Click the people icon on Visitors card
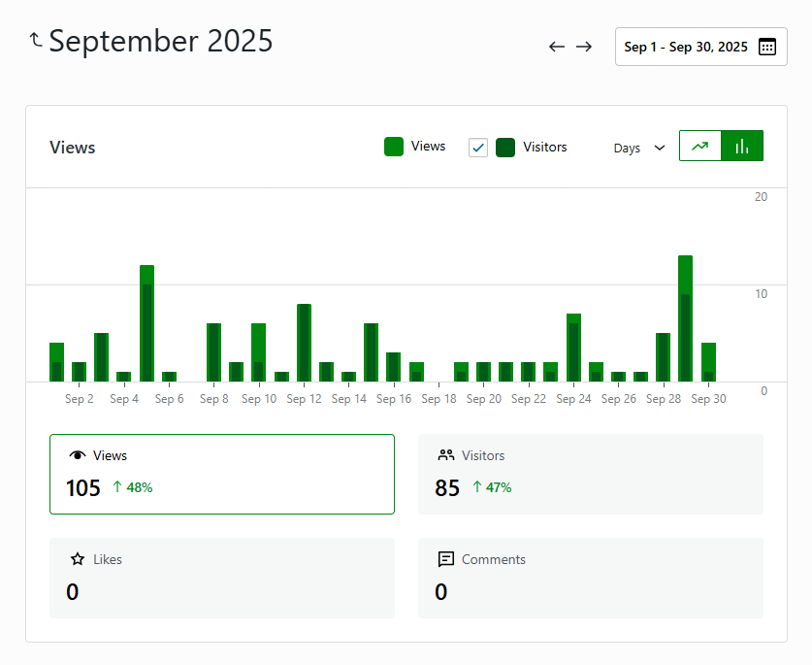 coord(446,455)
